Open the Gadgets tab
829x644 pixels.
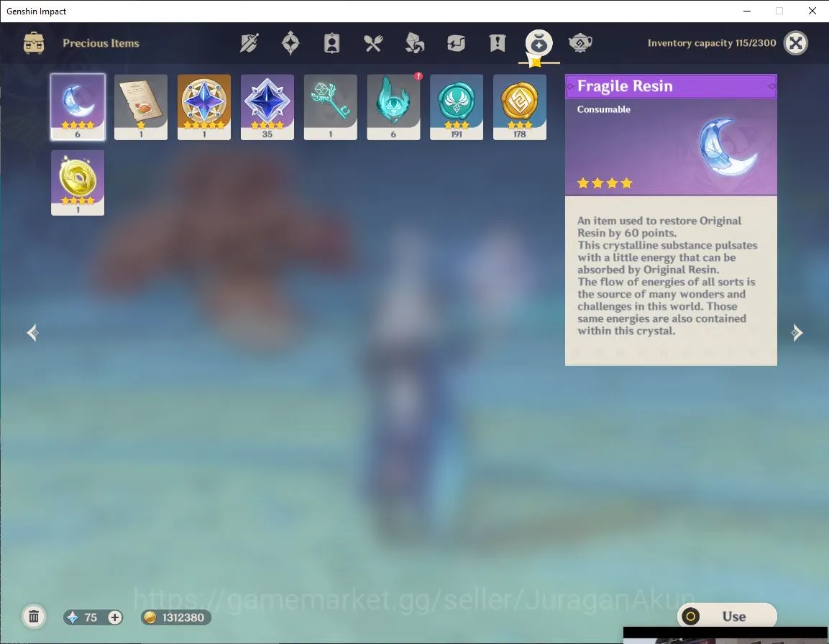pos(456,43)
